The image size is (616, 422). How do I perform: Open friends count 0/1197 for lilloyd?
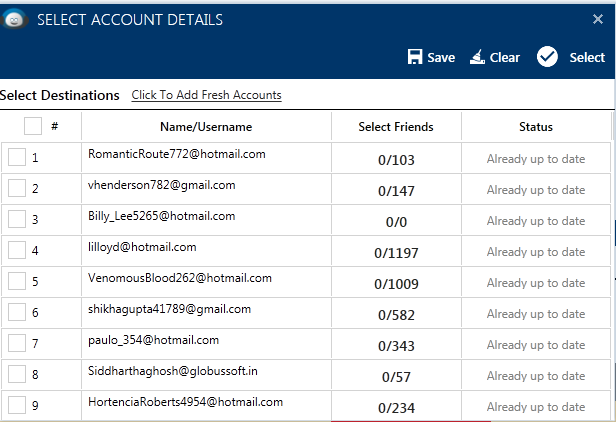click(396, 253)
